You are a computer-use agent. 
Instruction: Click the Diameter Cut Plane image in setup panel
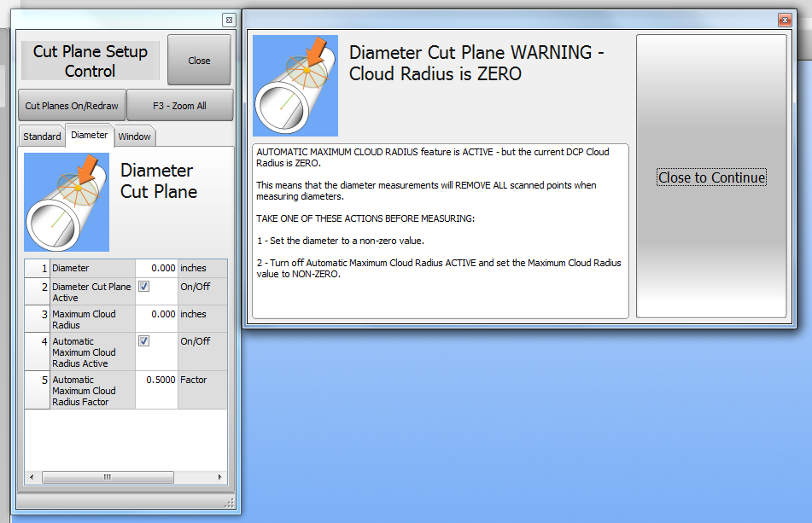pos(67,202)
